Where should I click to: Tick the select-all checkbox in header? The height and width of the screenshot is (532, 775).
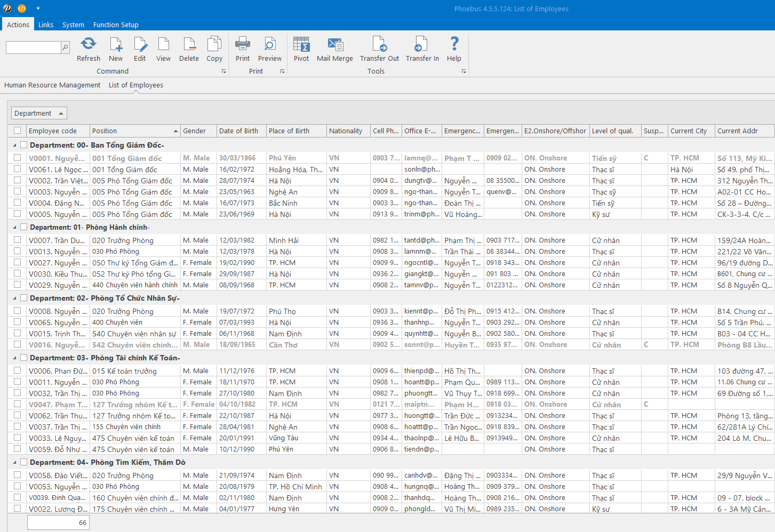[x=18, y=131]
